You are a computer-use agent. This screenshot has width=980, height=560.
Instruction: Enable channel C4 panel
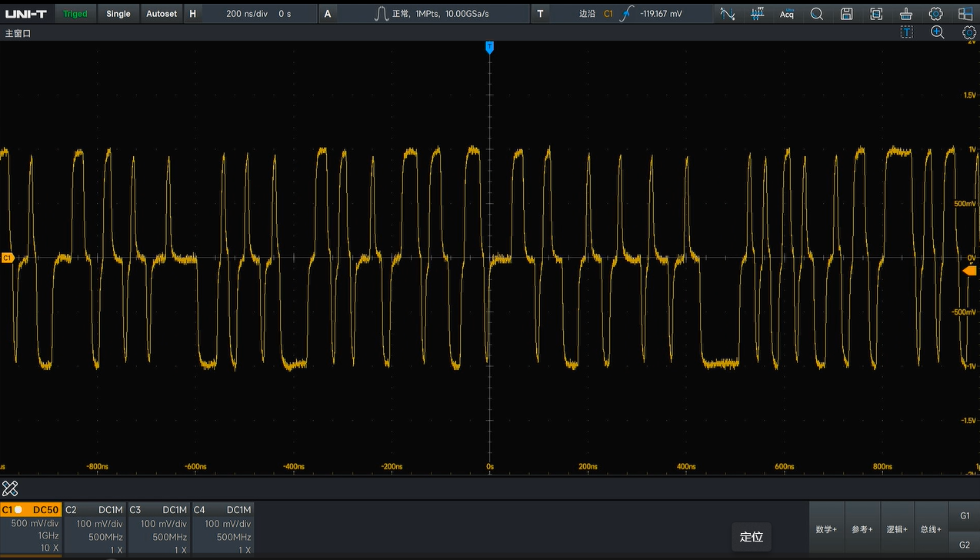pos(223,528)
